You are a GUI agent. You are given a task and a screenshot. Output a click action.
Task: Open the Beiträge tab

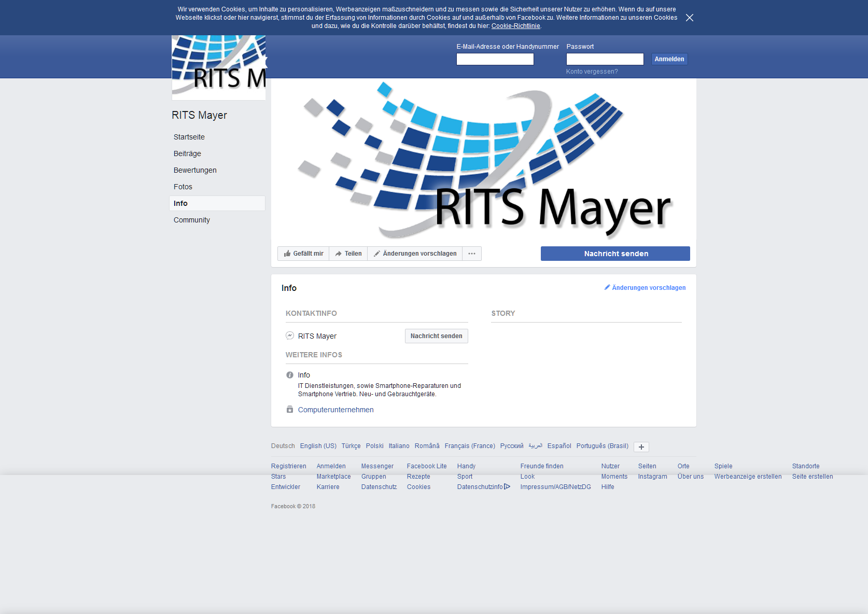(x=187, y=153)
